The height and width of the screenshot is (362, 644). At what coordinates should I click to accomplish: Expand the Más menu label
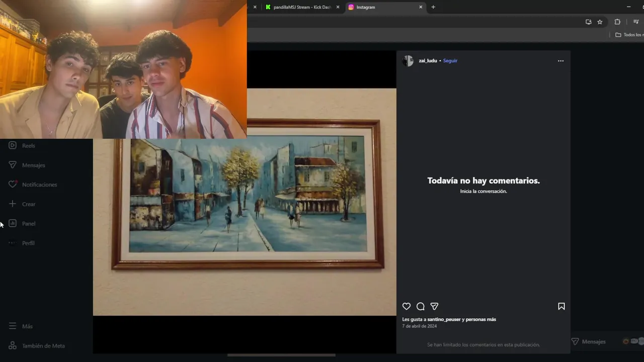(x=27, y=326)
